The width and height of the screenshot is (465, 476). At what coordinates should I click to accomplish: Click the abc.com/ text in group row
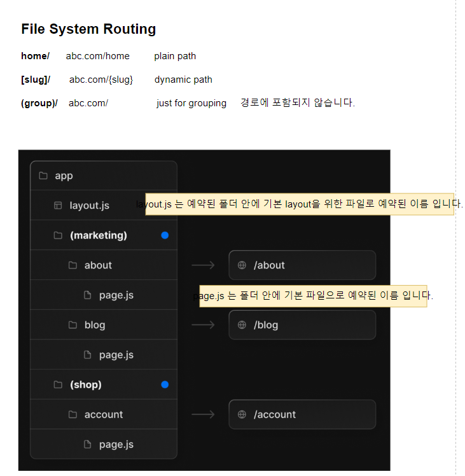[88, 103]
